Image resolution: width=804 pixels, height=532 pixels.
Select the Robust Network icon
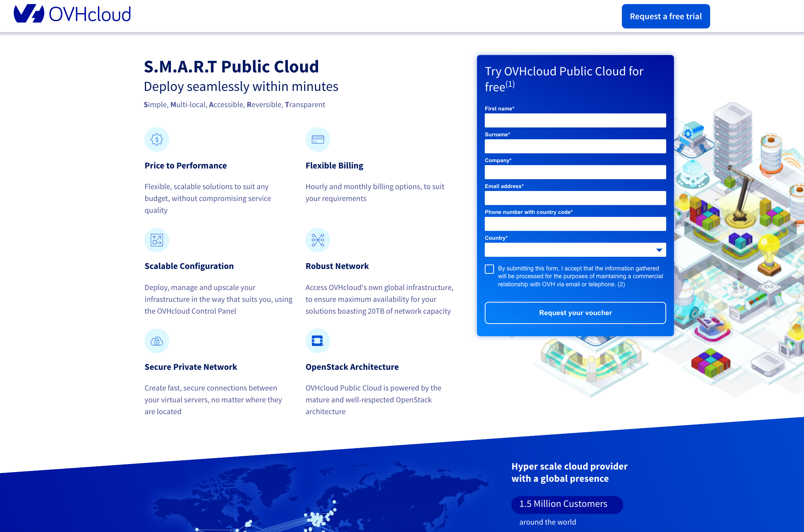[x=318, y=240]
